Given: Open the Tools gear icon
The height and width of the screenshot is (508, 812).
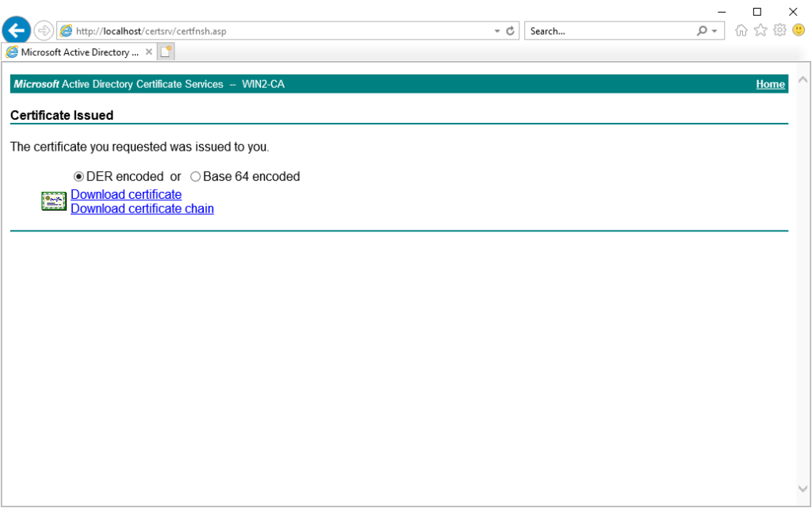Looking at the screenshot, I should tap(779, 31).
